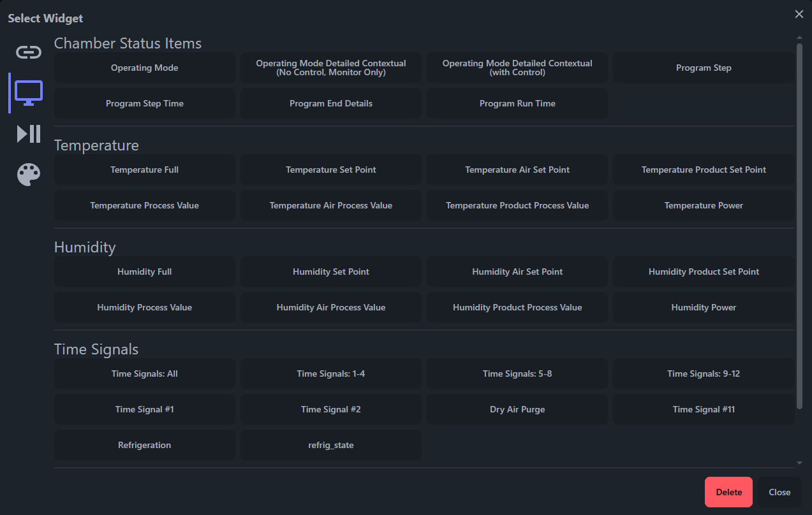The height and width of the screenshot is (515, 812).
Task: Pick the Program Step widget
Action: [704, 68]
